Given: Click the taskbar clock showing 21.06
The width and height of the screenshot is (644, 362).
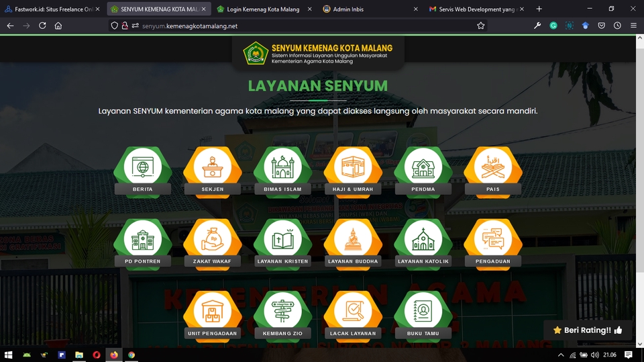Looking at the screenshot, I should pos(610,355).
